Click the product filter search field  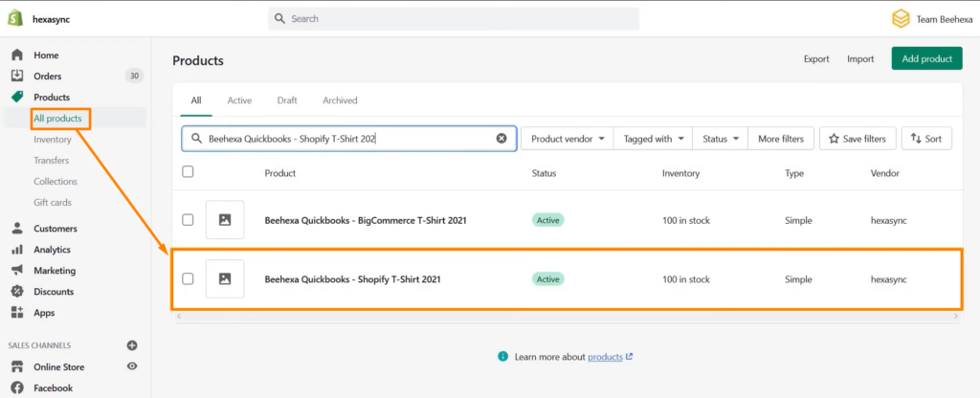coord(349,139)
